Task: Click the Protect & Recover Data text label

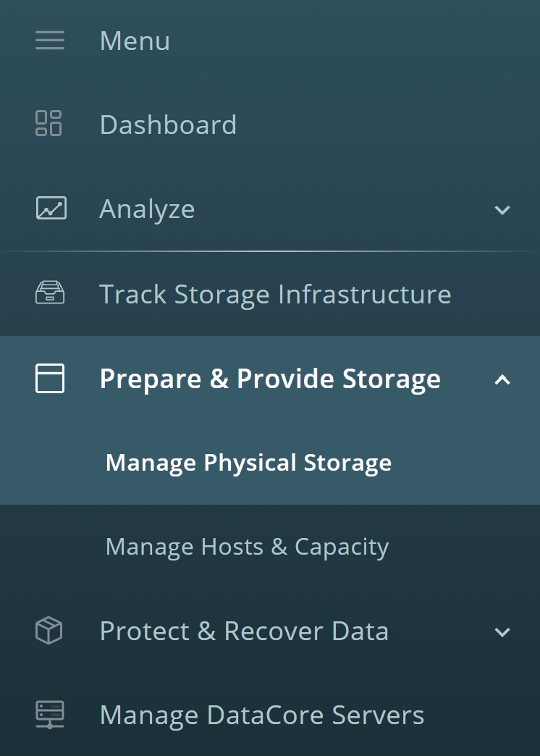Action: tap(244, 631)
